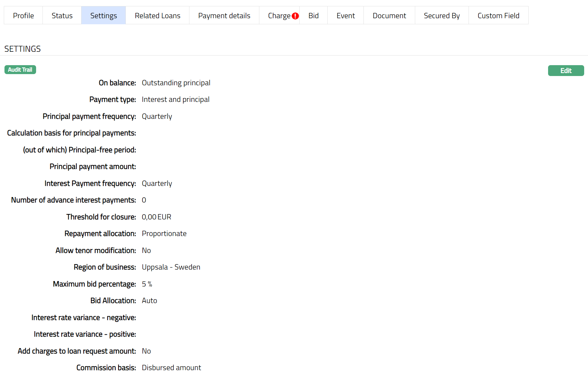Open the Profile tab
The image size is (588, 381).
[x=23, y=16]
